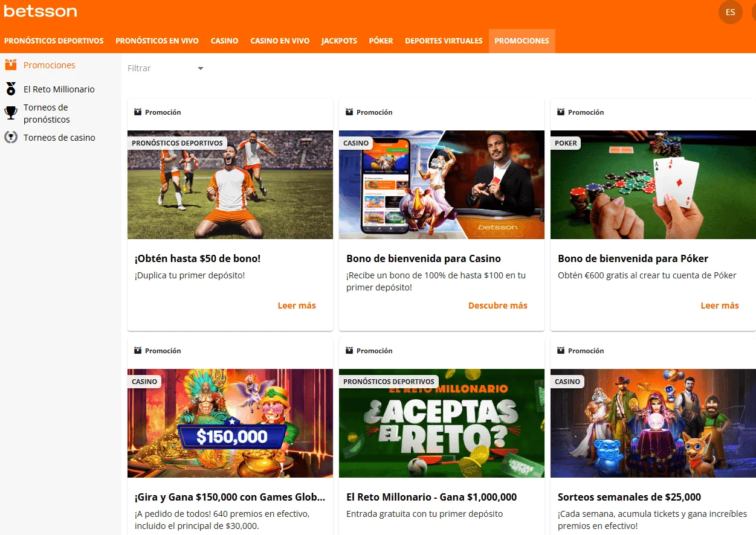
Task: Click the 'Sorteos semanales de $25,000' title
Action: coord(629,497)
